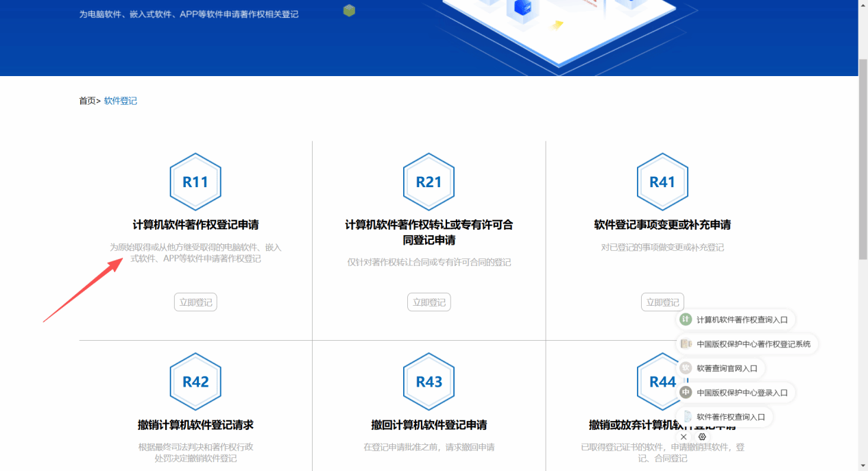Click the scrollbar down arrow

click(x=863, y=466)
